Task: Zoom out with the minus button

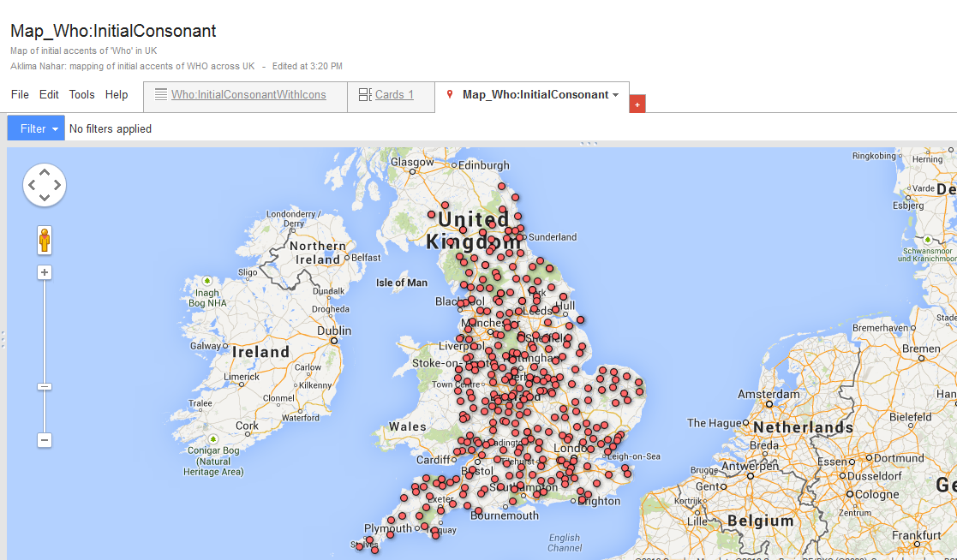Action: pyautogui.click(x=45, y=440)
